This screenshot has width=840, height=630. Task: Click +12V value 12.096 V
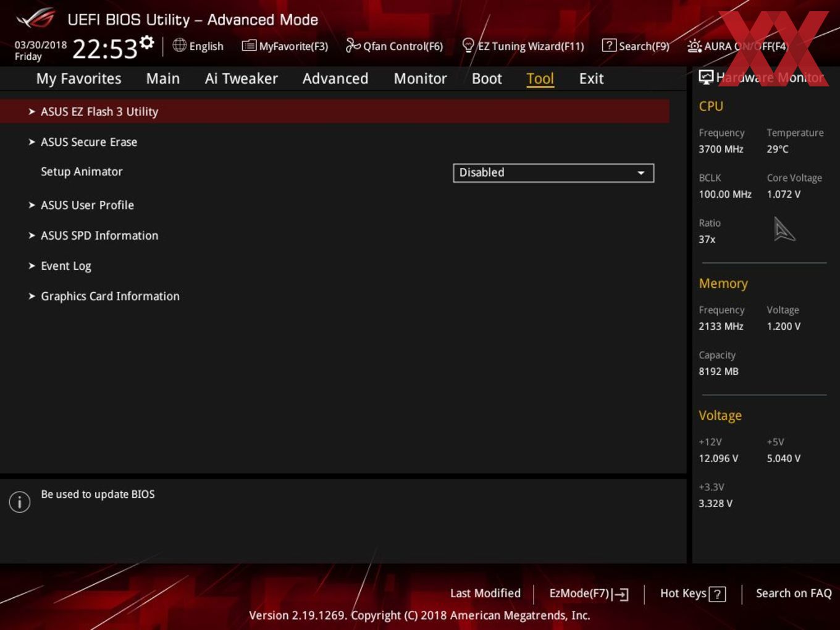[718, 459]
